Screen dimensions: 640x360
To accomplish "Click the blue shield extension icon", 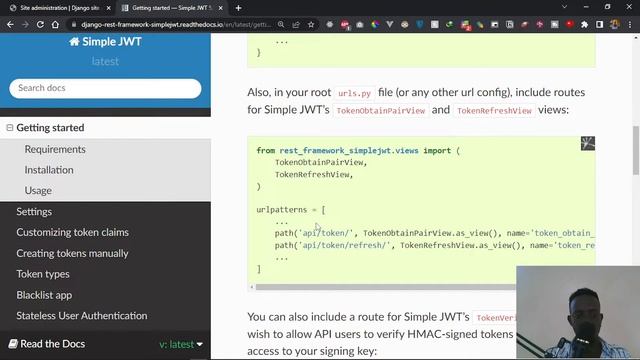I will [x=420, y=24].
